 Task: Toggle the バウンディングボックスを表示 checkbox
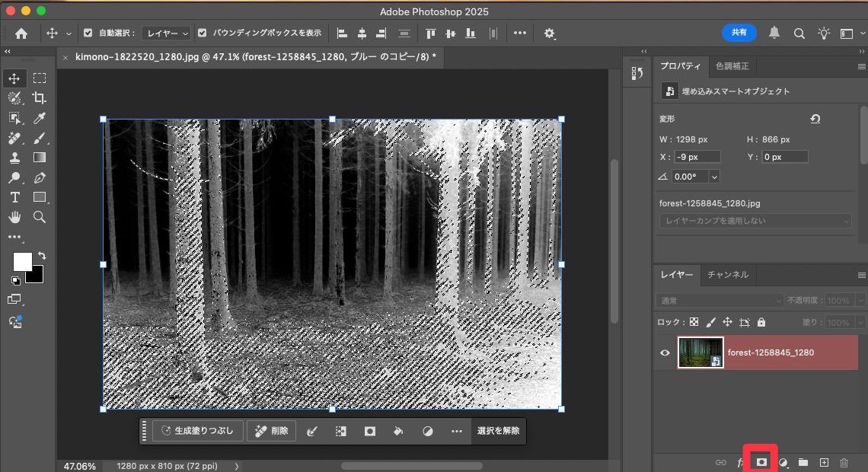(x=202, y=33)
